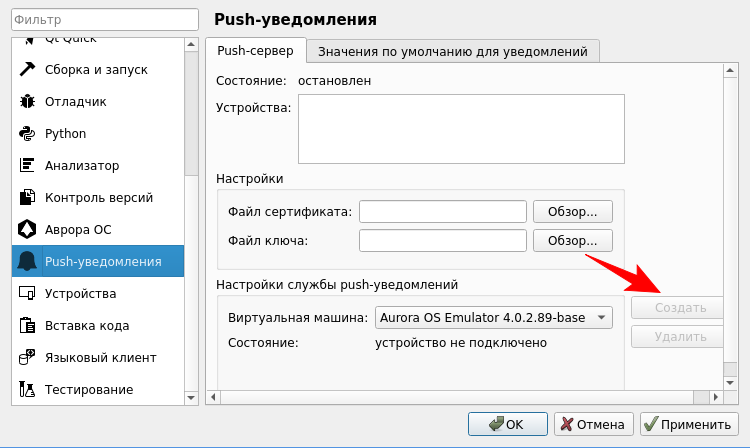Open Тестирование flask icon
750x448 pixels.
coord(27,389)
